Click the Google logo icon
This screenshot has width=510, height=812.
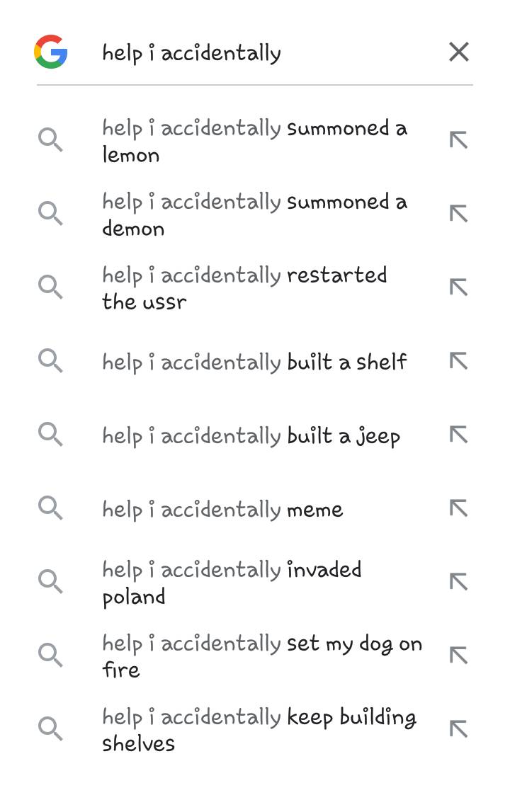tap(50, 52)
